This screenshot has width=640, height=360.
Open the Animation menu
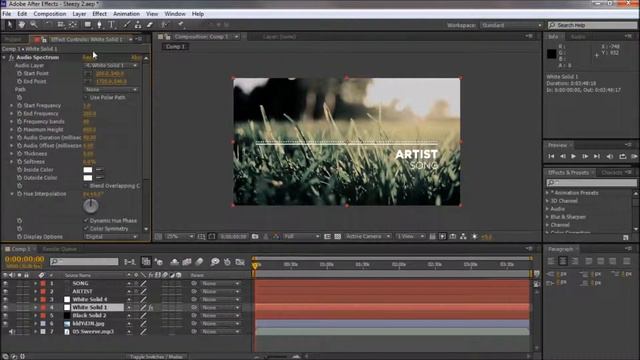[x=126, y=14]
